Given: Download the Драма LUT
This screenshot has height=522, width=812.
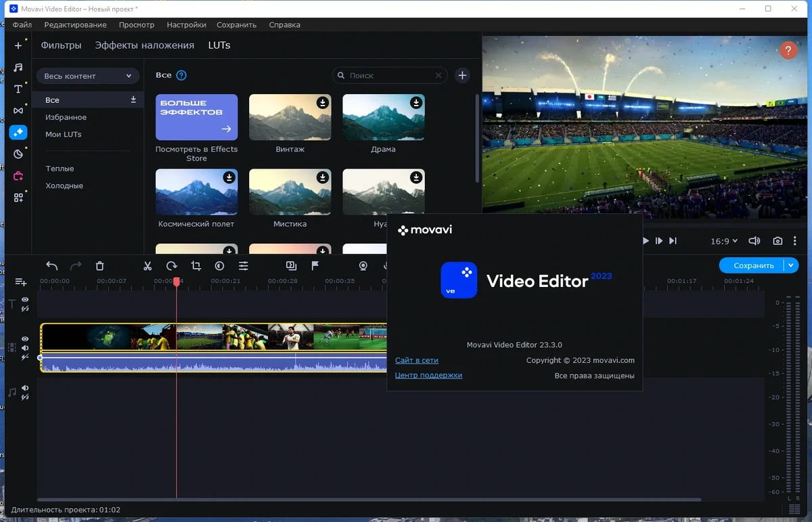Looking at the screenshot, I should point(416,103).
